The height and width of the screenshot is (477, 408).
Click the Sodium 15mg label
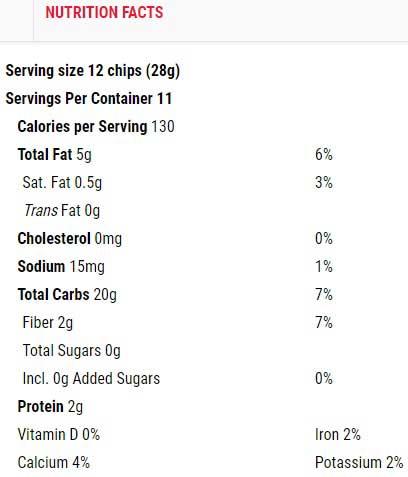(61, 267)
